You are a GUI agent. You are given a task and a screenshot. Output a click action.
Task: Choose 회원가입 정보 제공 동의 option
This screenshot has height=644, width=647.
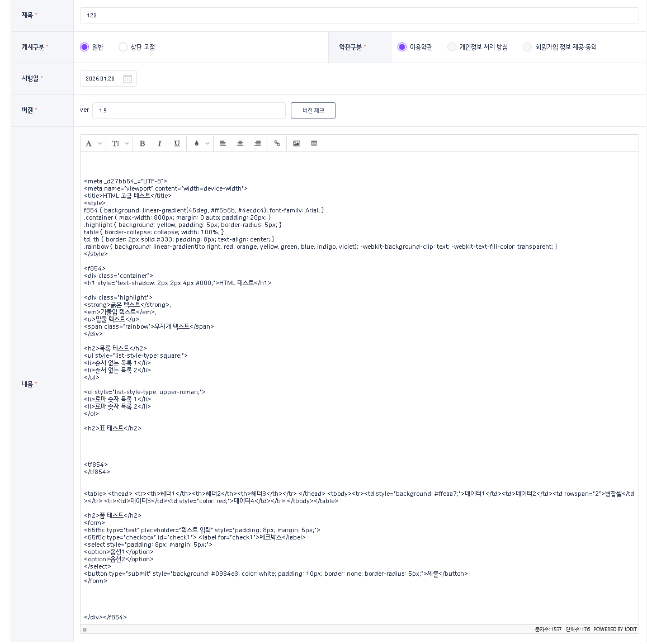point(527,48)
